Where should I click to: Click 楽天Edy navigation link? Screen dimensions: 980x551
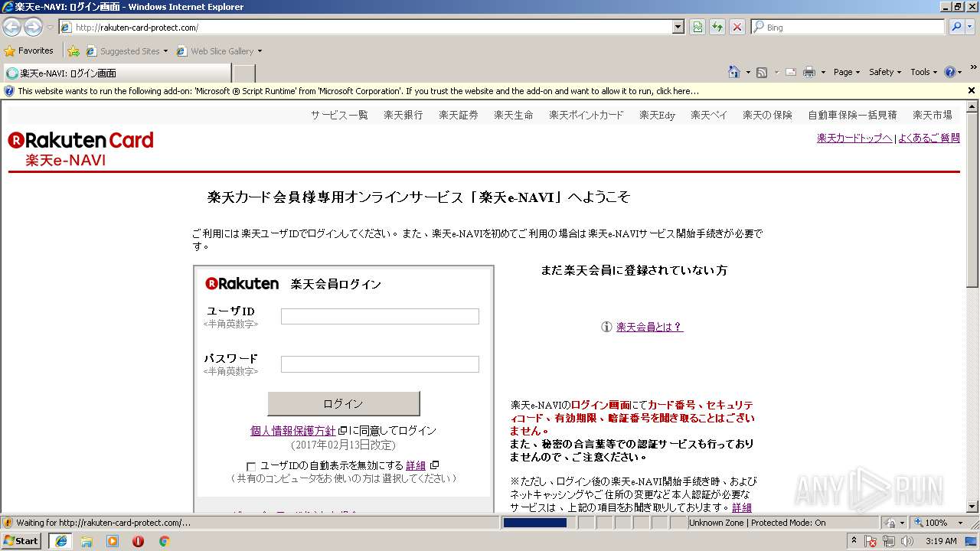click(x=658, y=115)
